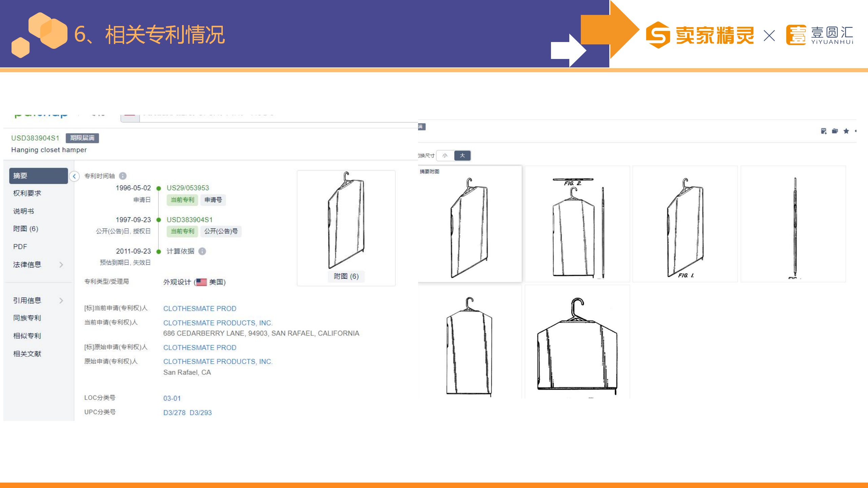Click info icon beside 专利时间轴
Image resolution: width=868 pixels, height=488 pixels.
pyautogui.click(x=123, y=176)
